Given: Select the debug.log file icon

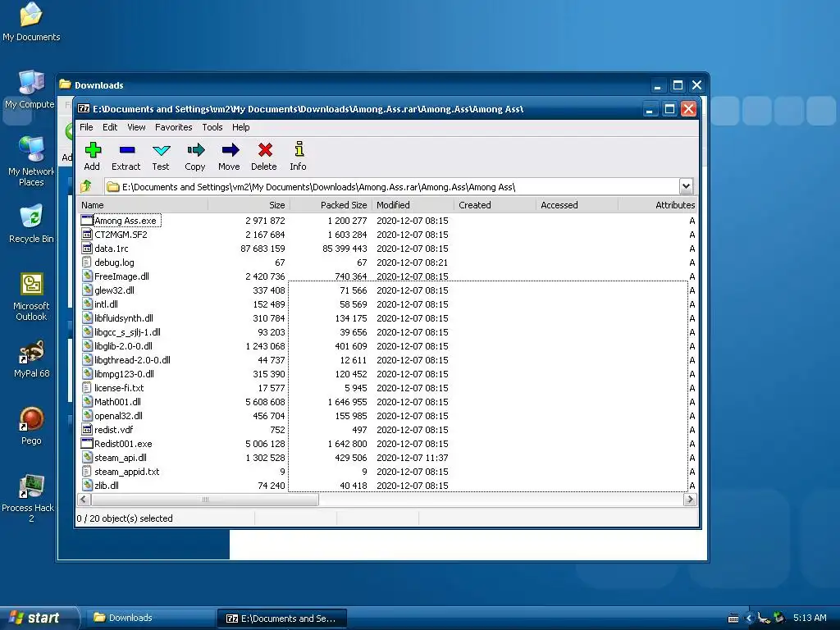Looking at the screenshot, I should click(x=87, y=262).
